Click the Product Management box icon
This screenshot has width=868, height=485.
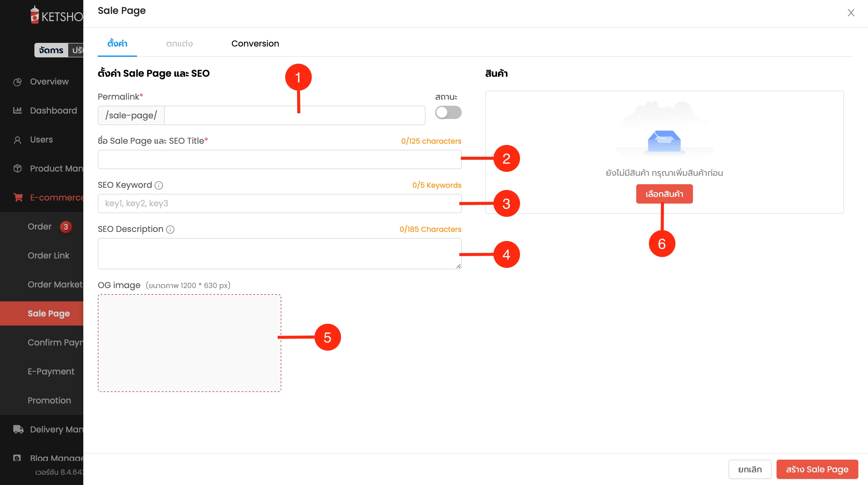point(18,168)
